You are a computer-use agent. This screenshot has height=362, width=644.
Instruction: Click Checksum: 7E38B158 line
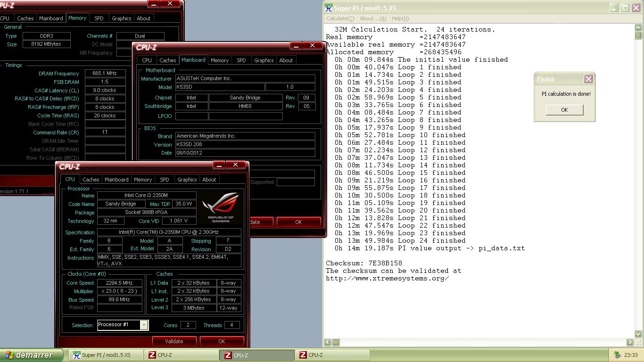click(x=364, y=263)
